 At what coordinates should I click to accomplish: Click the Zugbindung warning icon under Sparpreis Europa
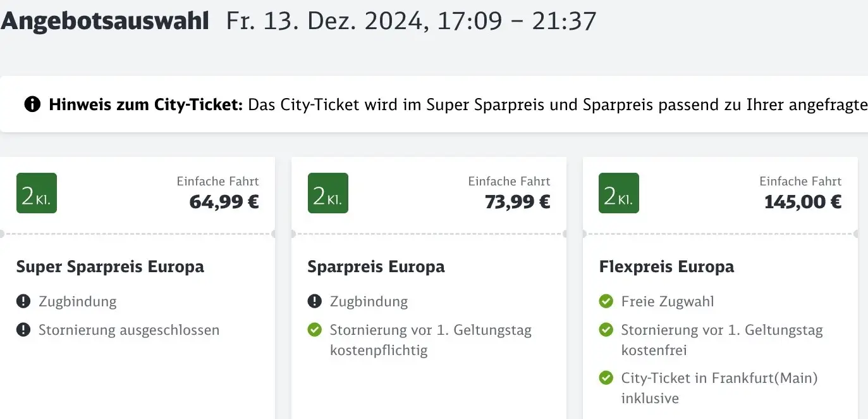(x=315, y=301)
